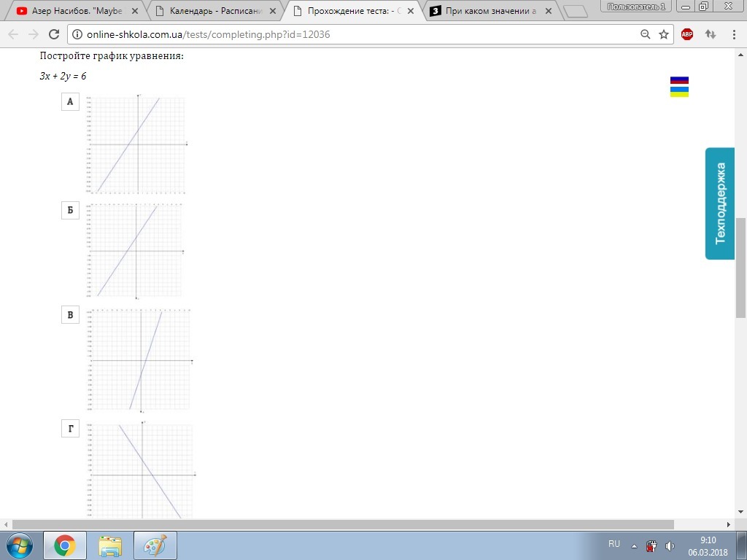The width and height of the screenshot is (747, 560).
Task: Close the Календарь tab
Action: pos(273,11)
